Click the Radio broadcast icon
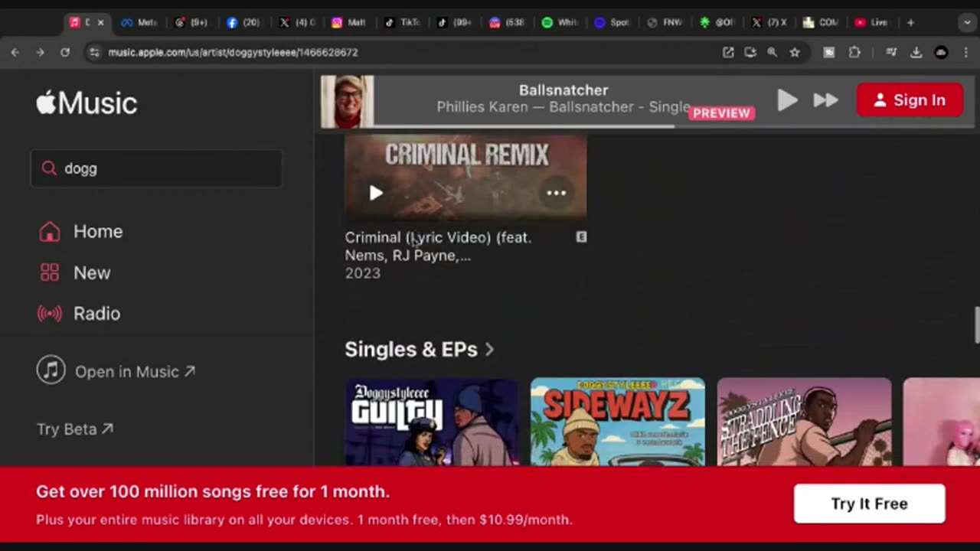 coord(50,314)
